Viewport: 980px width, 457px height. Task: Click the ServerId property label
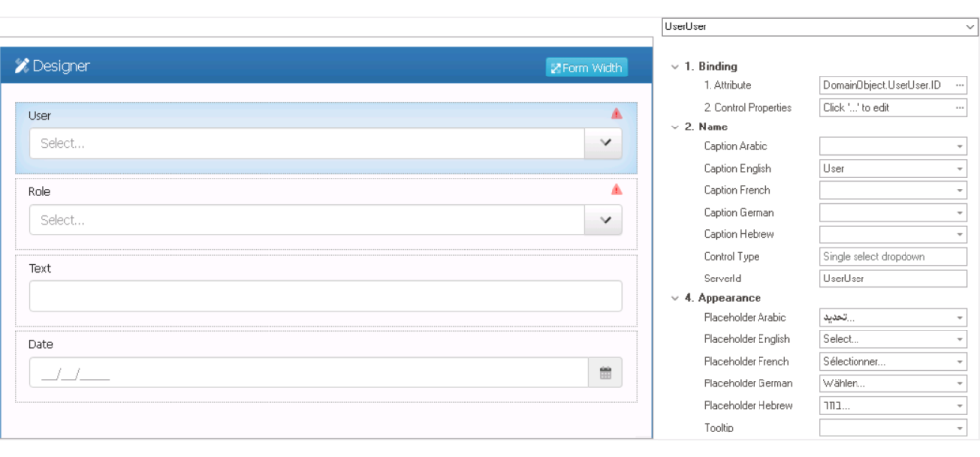722,279
